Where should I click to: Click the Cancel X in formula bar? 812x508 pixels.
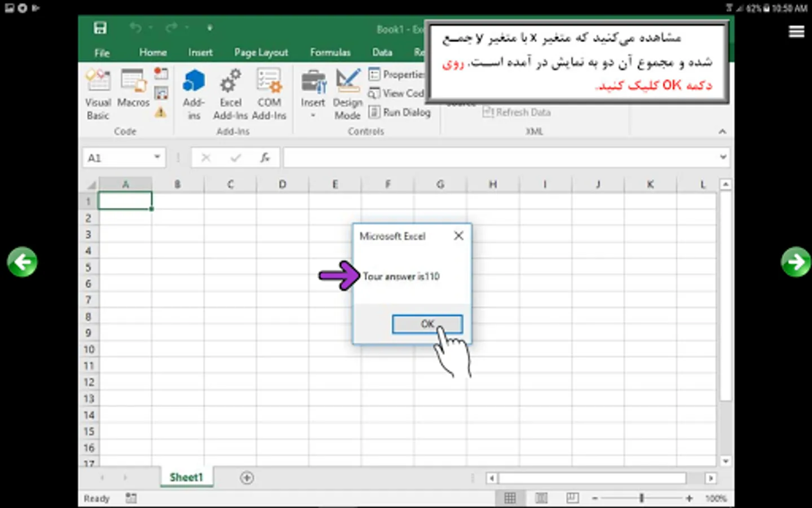206,158
